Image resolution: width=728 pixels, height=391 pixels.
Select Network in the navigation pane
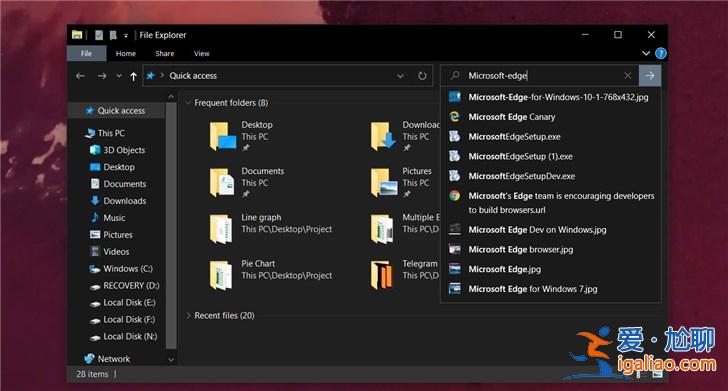pos(108,358)
